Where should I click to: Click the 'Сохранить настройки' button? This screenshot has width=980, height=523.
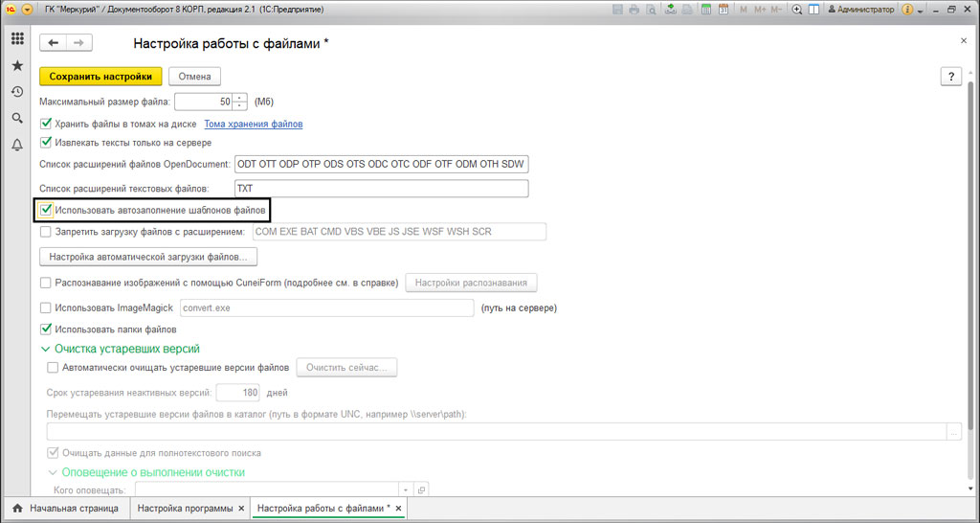(100, 77)
